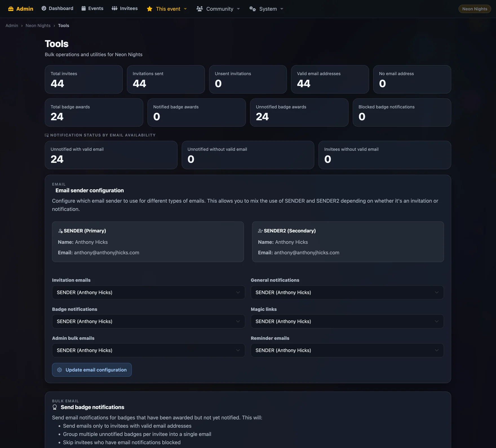
Task: Click the System gears icon
Action: pos(253,9)
